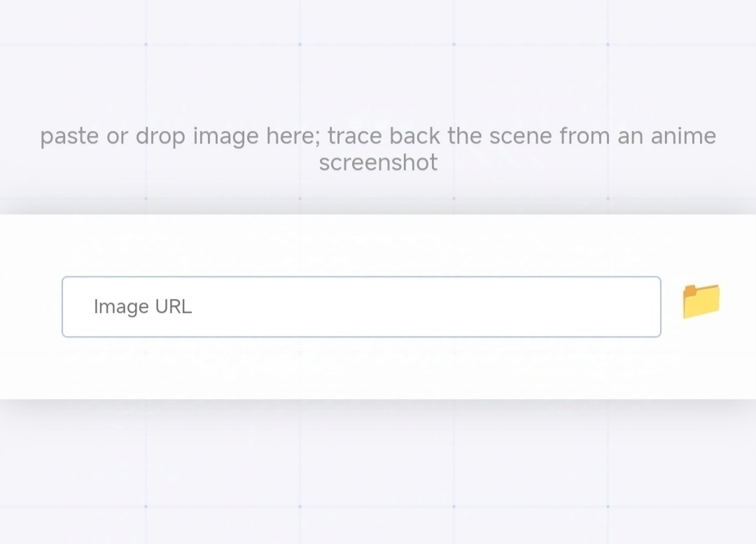
Task: Focus the Image URL text box
Action: click(361, 307)
